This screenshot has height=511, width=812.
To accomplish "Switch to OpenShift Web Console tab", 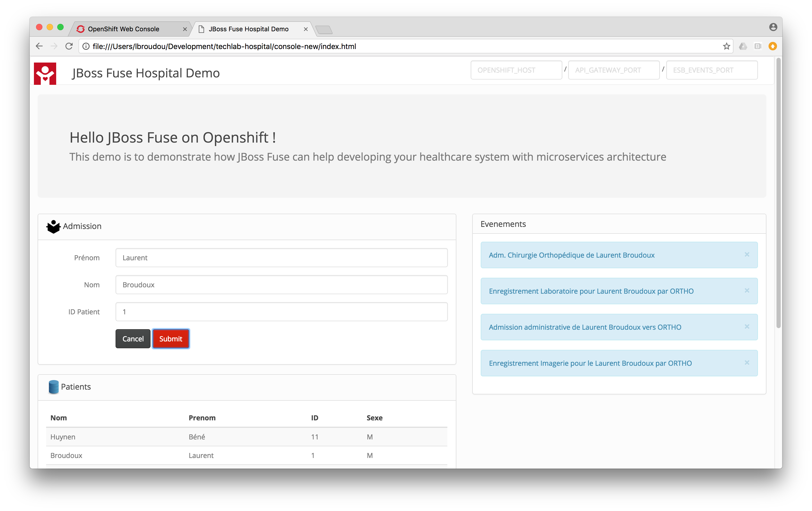I will tap(123, 29).
